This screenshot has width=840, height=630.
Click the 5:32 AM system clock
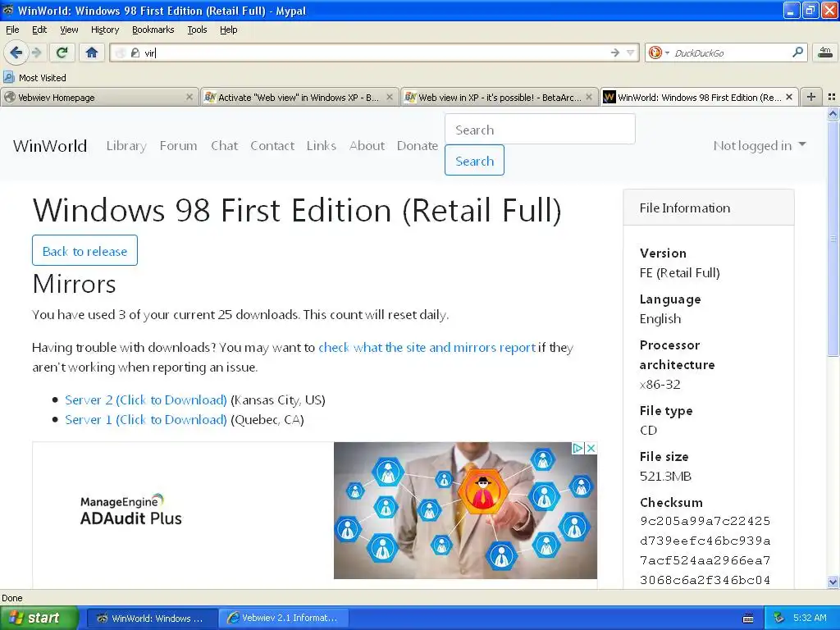point(810,619)
